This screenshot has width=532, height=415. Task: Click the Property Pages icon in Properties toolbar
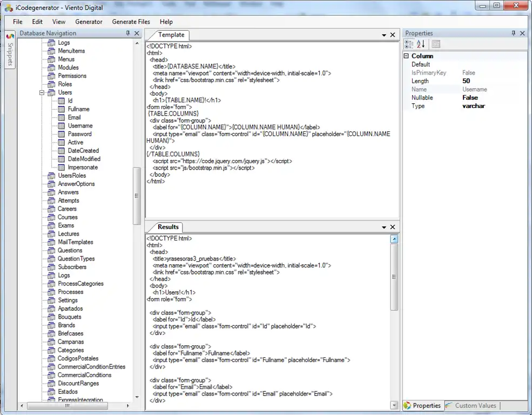click(x=436, y=44)
